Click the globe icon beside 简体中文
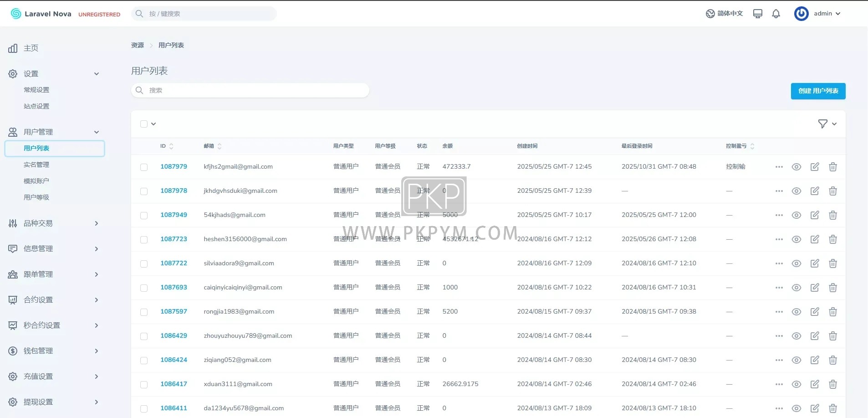Screen dimensions: 868x418 (x=710, y=14)
